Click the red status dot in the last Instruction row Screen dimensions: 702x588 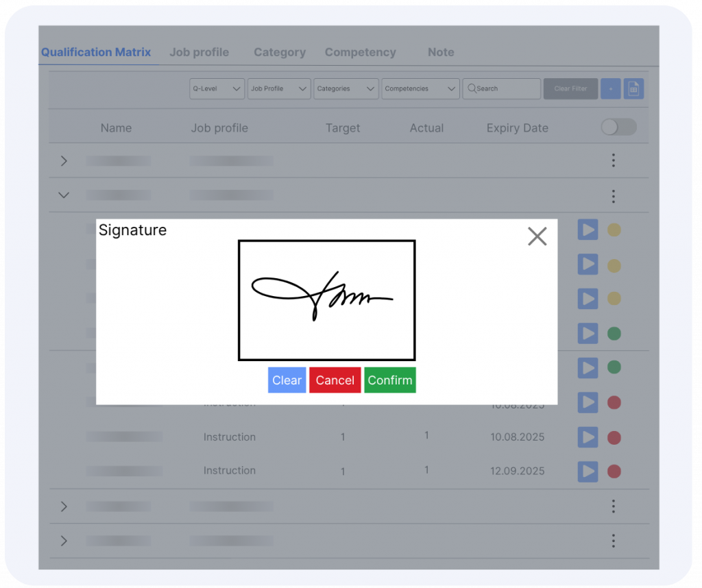(614, 471)
